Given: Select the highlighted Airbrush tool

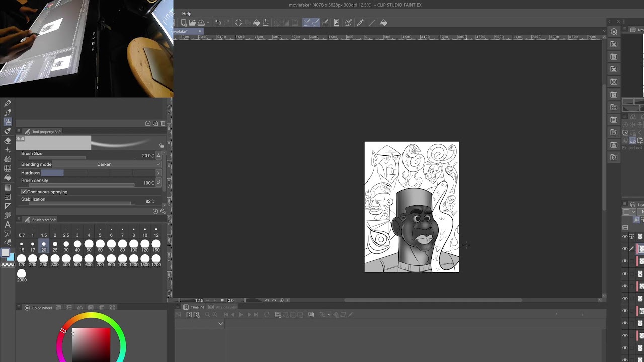Looking at the screenshot, I should tap(8, 122).
